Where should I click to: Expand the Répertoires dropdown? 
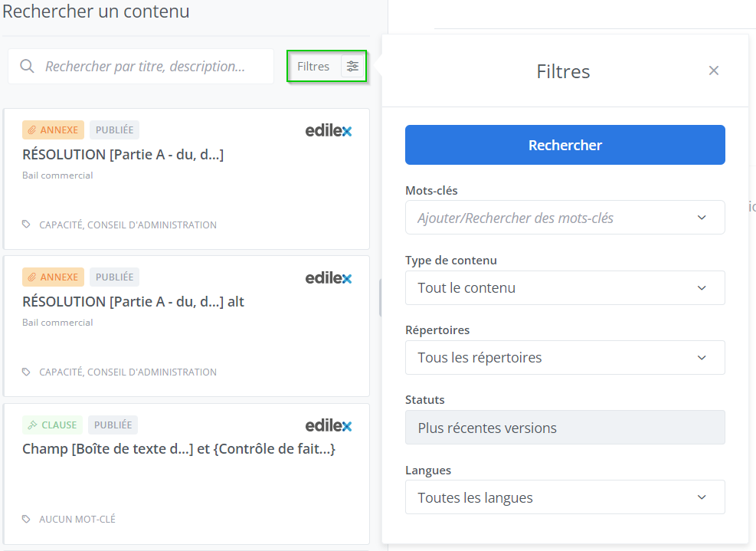tap(565, 358)
